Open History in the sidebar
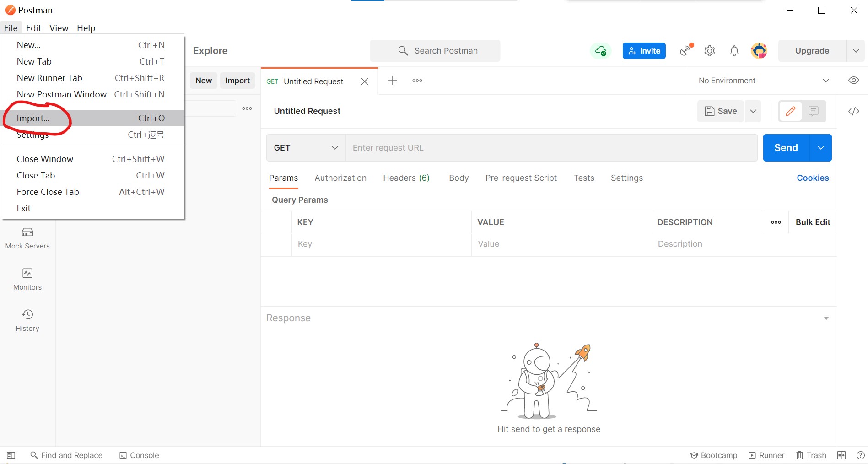The image size is (868, 464). 27,321
